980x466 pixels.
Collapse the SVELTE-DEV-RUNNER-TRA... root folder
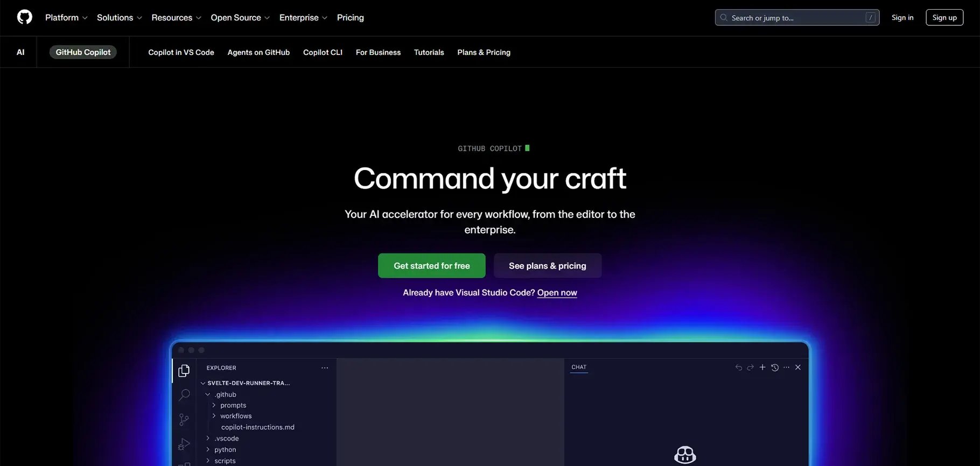pos(203,383)
